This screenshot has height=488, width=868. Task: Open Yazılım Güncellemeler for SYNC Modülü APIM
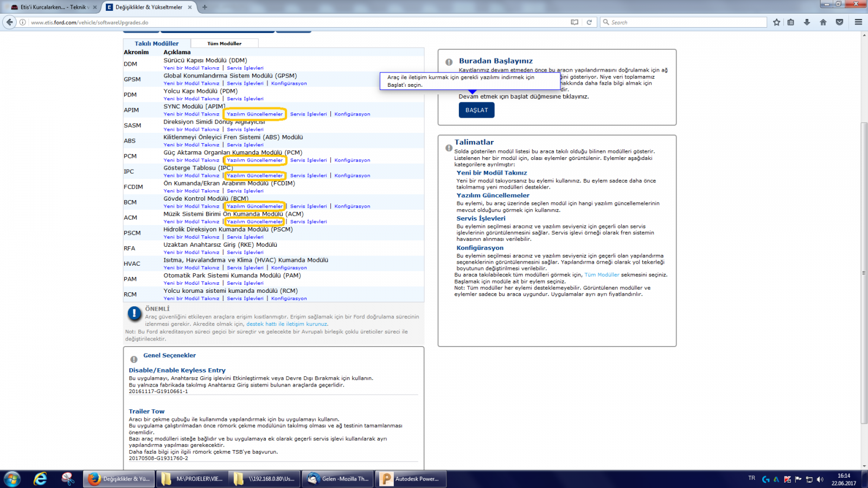[x=254, y=114]
